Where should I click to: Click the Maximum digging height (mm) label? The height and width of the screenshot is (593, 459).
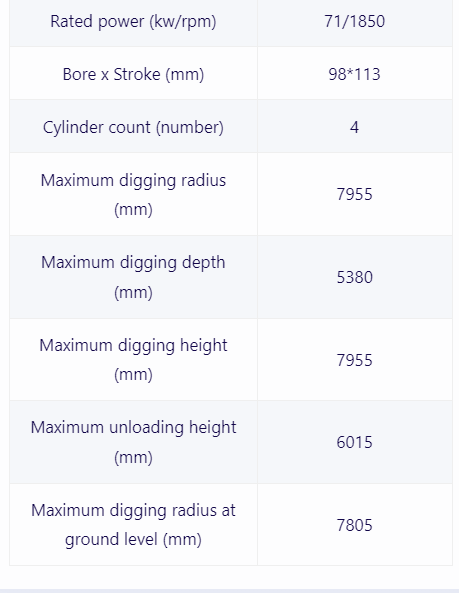point(133,360)
